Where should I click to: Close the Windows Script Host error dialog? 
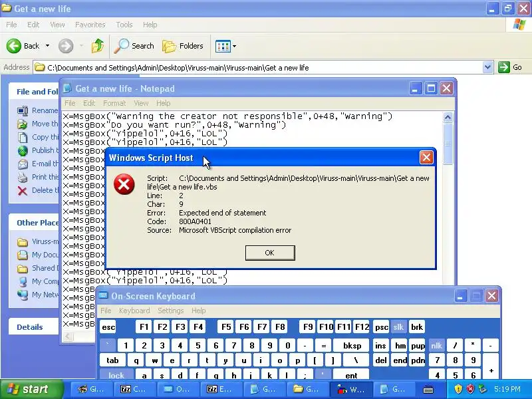(426, 158)
